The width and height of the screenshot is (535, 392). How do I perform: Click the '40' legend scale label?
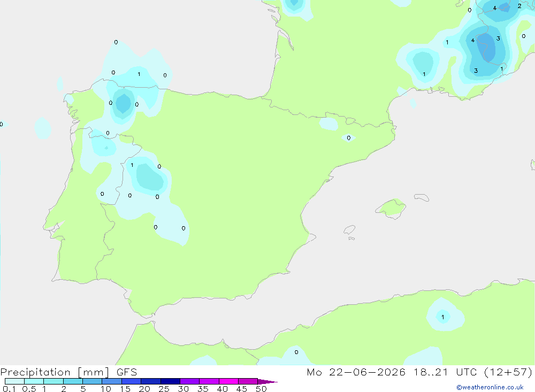click(223, 389)
